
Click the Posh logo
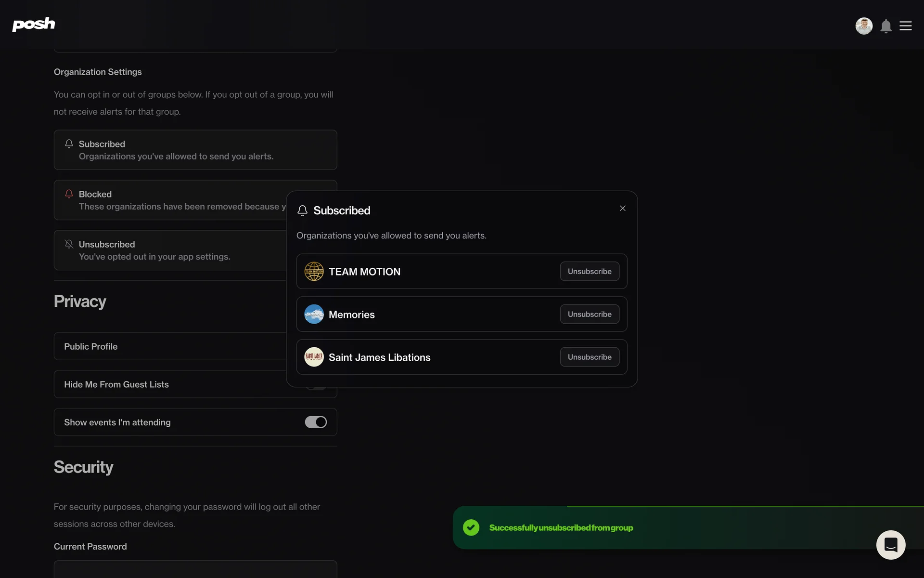point(34,25)
